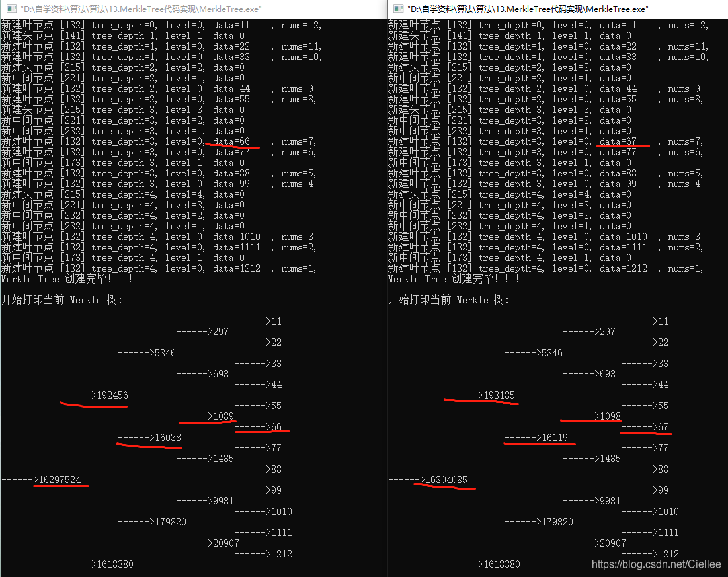Click 'nums=1,' in the right console
Viewport: 728px width, 577px height.
(685, 268)
